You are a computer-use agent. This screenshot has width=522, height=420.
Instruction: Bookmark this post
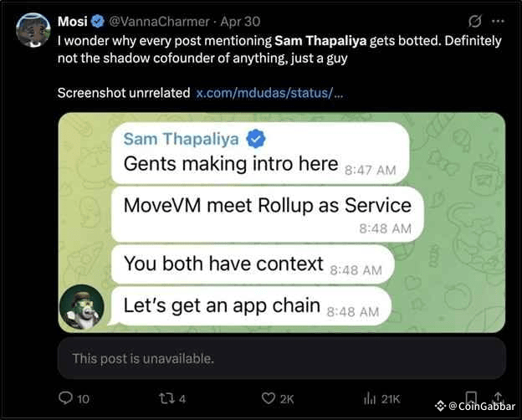click(x=471, y=397)
